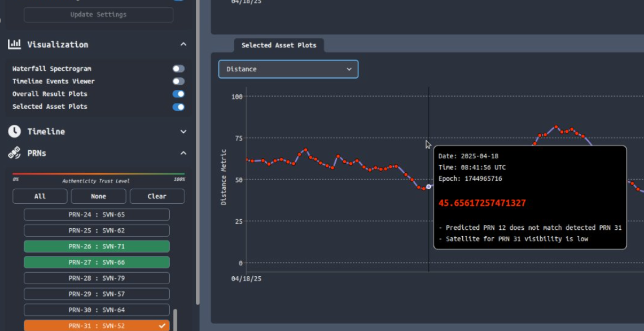Select PRN-25 : SVN-62

coord(97,230)
